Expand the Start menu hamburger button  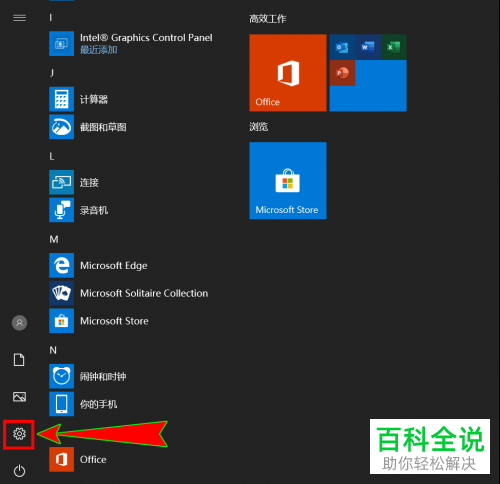pyautogui.click(x=19, y=18)
